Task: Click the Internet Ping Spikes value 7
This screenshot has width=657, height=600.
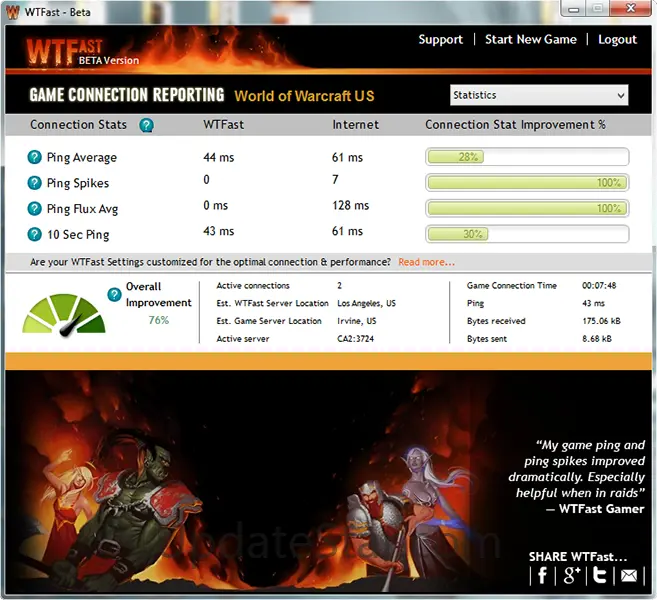Action: coord(335,180)
